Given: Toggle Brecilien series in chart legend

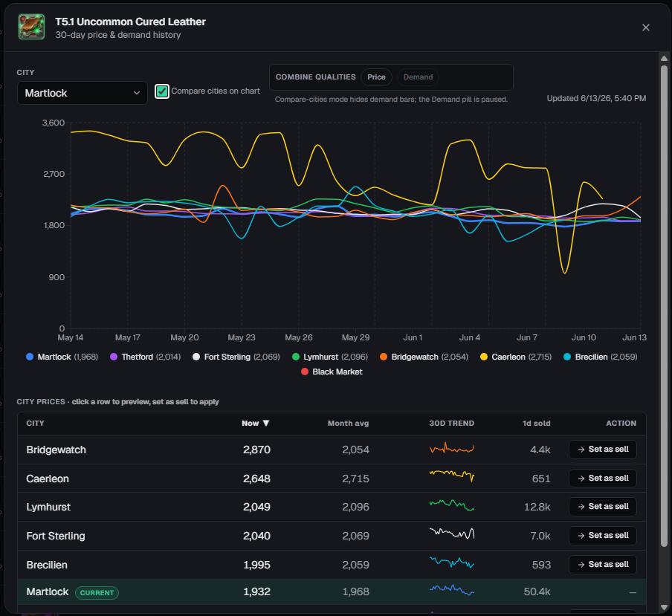Looking at the screenshot, I should pyautogui.click(x=600, y=357).
